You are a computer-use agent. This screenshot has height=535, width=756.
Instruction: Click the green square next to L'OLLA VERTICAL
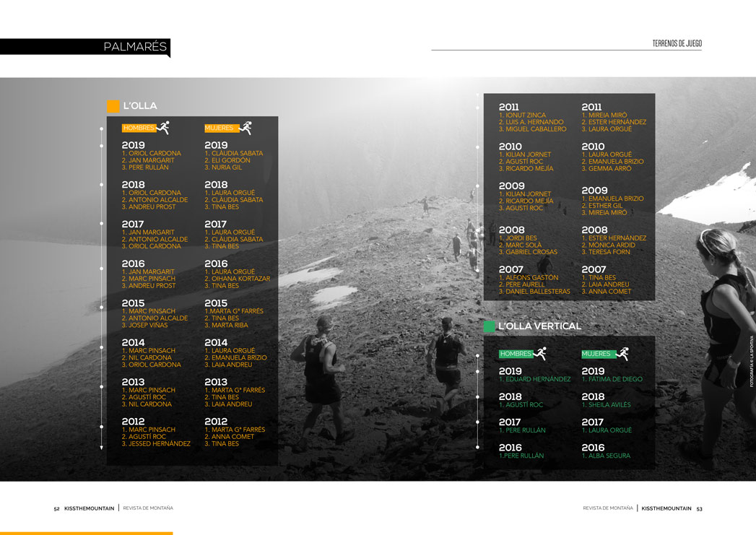pos(490,326)
